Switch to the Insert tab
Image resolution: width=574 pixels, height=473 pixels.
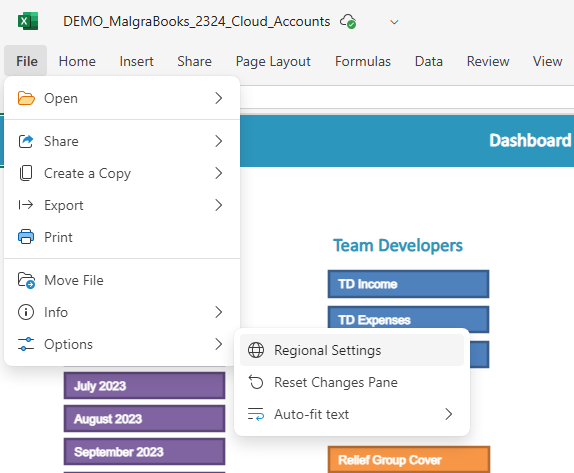137,61
